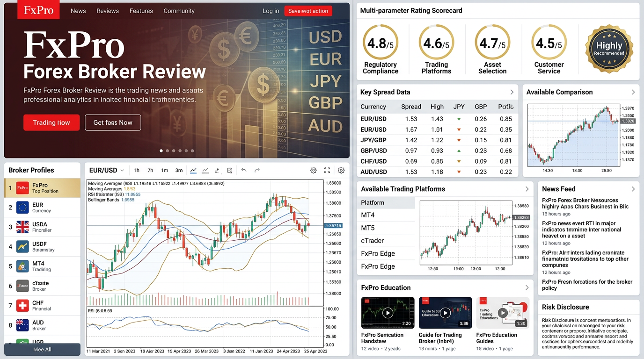This screenshot has width=644, height=359.
Task: Open the indicators template icon before undo
Action: 230,170
